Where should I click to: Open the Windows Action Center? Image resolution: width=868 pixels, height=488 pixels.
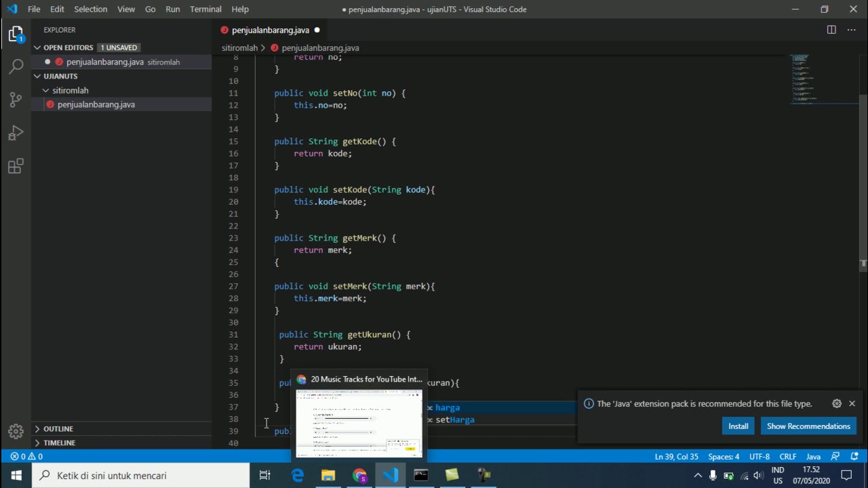pos(846,476)
